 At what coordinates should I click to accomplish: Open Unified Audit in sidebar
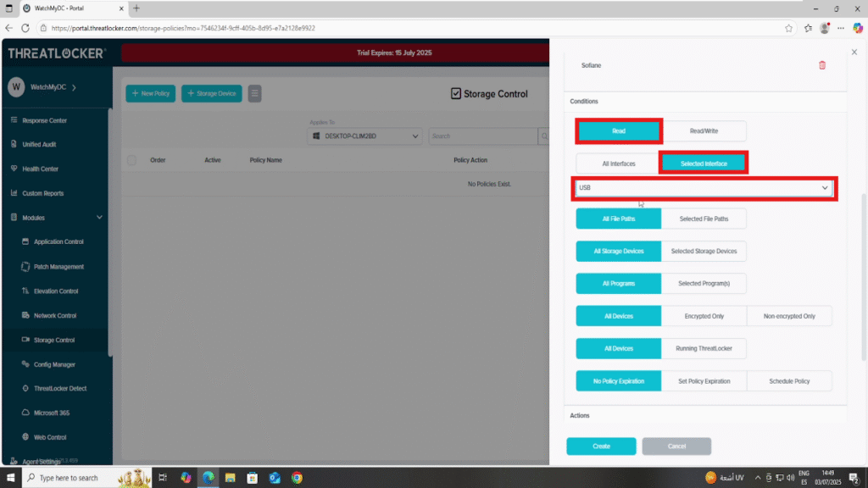[39, 144]
